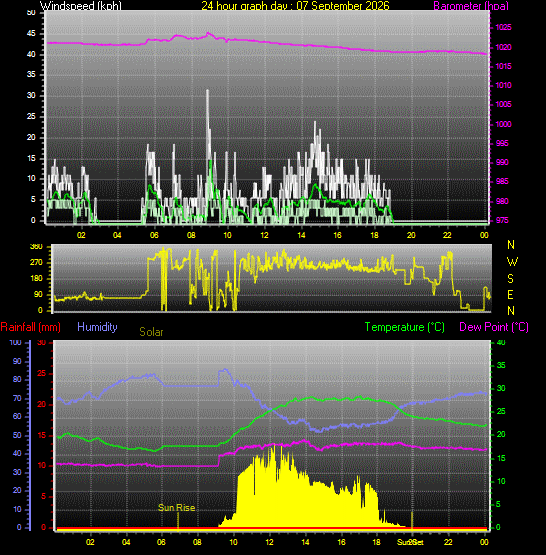
Task: Click the barometer line peak near 09 hours
Action: [208, 34]
